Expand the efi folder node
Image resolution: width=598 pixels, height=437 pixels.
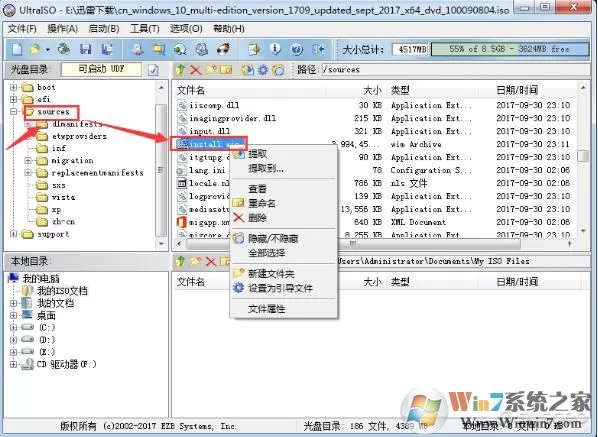coord(13,100)
